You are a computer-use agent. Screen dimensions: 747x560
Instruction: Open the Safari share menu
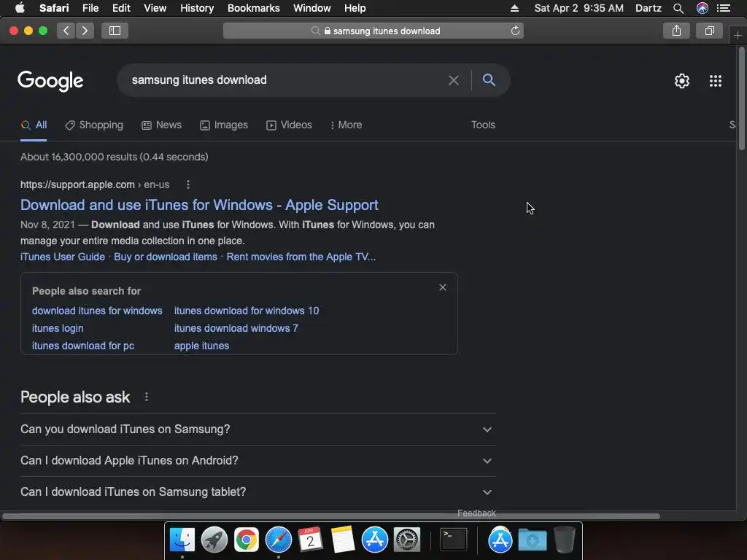coord(676,31)
